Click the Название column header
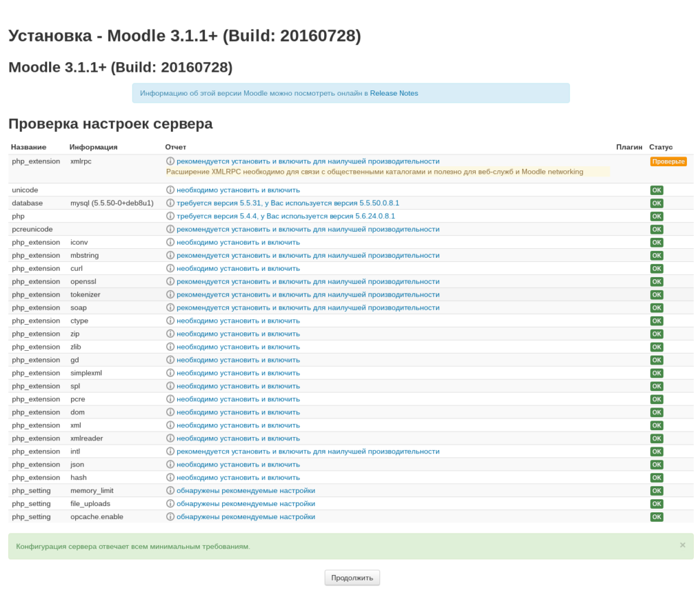This screenshot has height=597, width=700. (29, 147)
